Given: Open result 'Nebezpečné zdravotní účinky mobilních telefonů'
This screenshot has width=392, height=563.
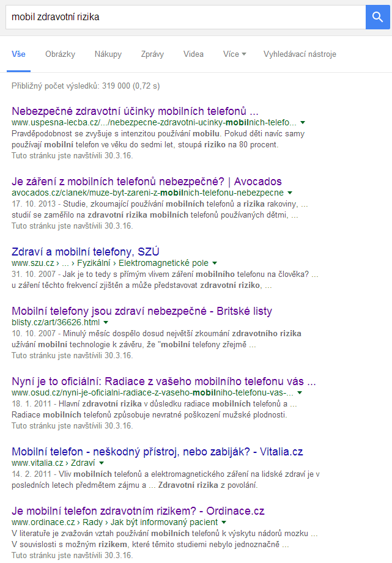Looking at the screenshot, I should pyautogui.click(x=135, y=111).
